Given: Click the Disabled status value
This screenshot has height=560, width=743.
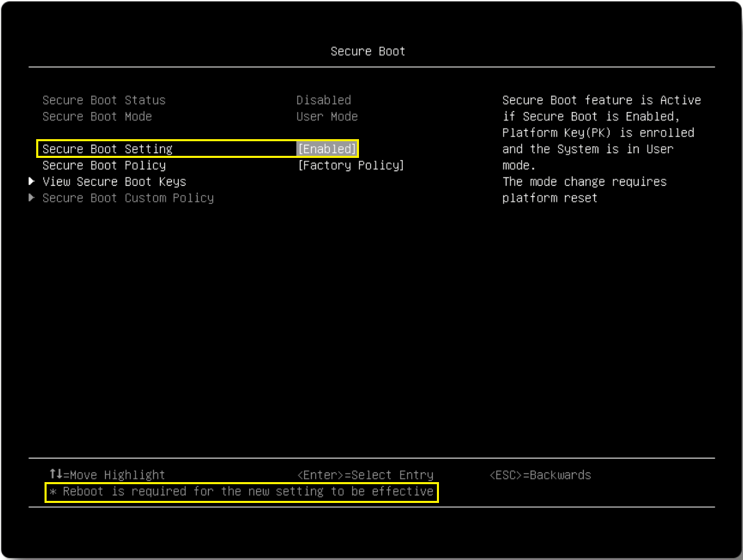Looking at the screenshot, I should coord(323,100).
